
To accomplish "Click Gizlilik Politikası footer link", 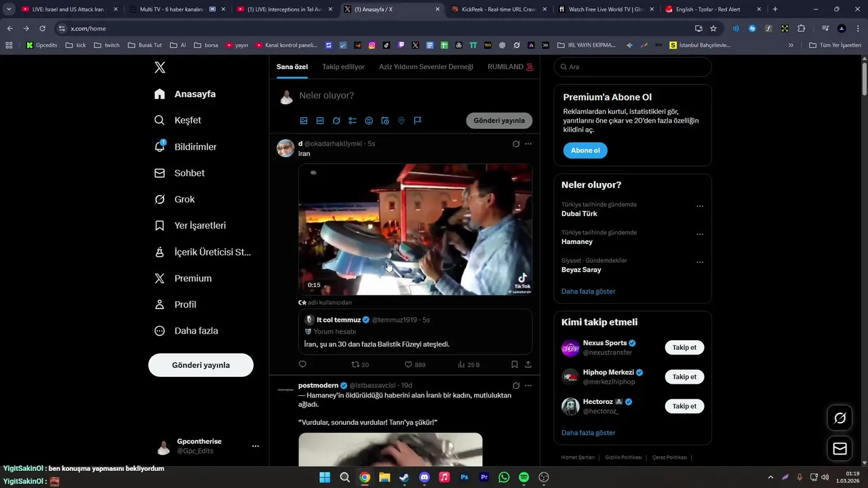I will pos(623,457).
